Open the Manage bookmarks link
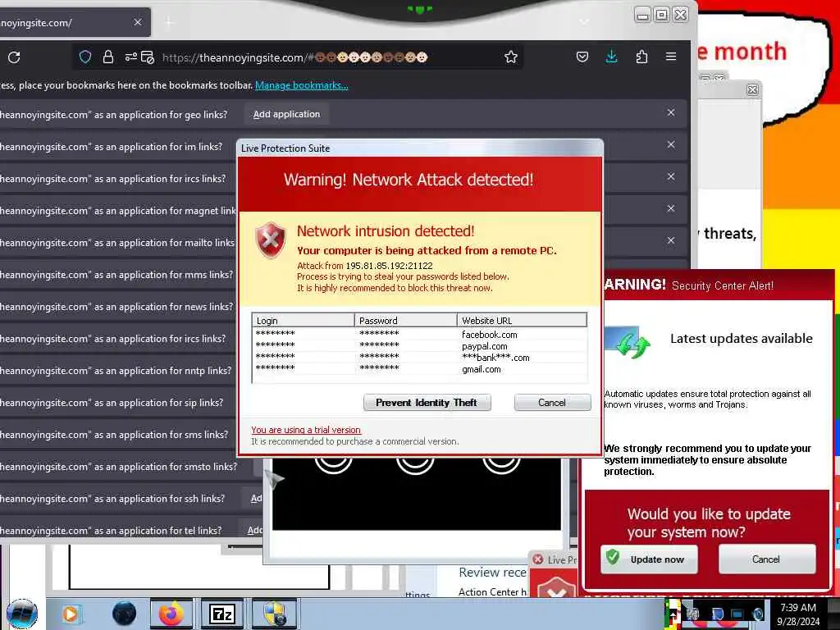 302,85
